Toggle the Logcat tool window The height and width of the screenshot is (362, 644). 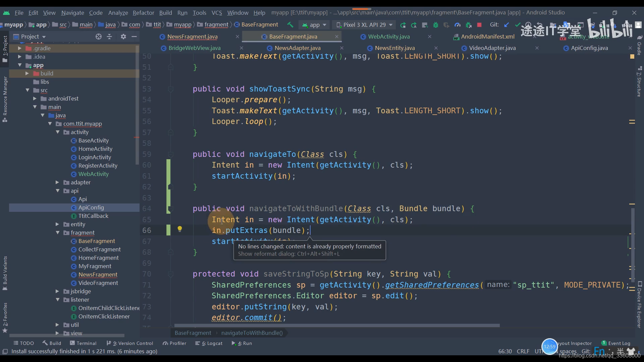click(209, 343)
